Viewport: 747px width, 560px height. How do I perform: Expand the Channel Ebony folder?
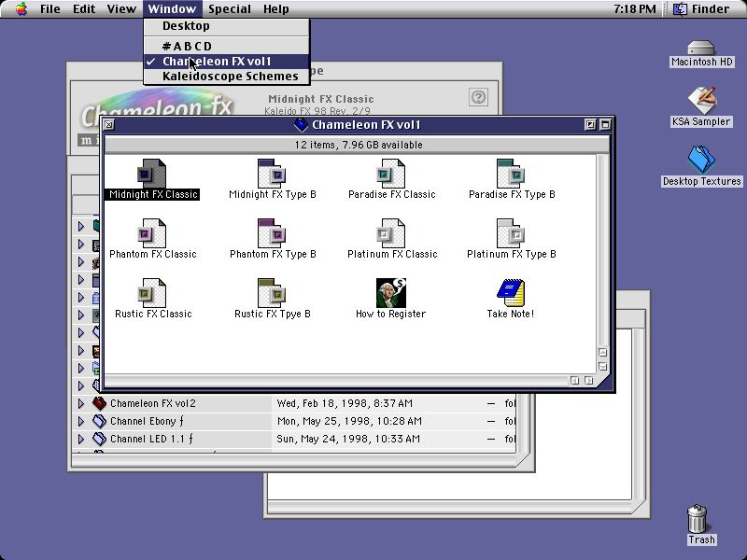point(81,422)
